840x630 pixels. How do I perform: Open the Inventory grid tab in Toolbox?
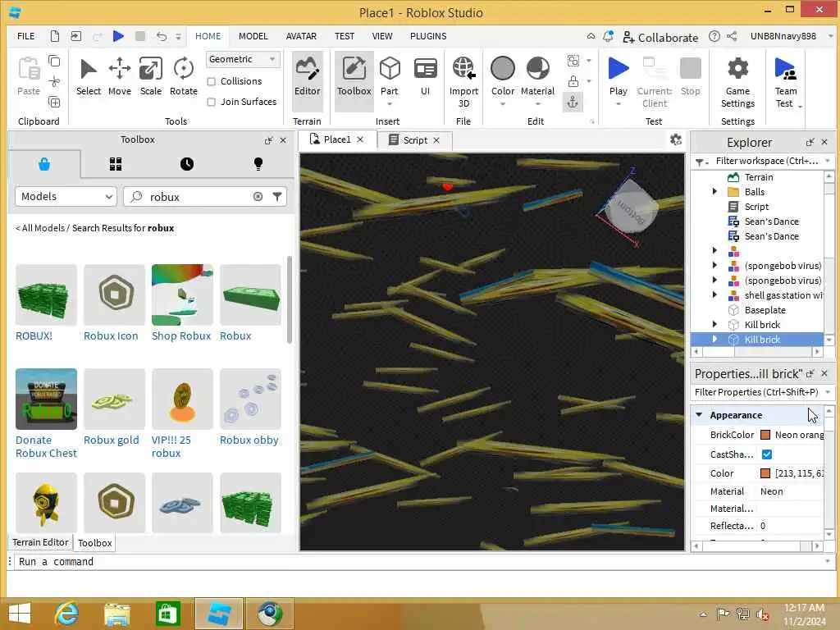pyautogui.click(x=116, y=164)
